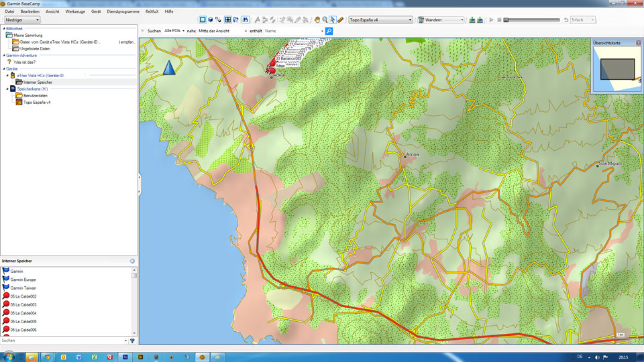Open Windows Start menu
The image size is (644, 362).
pyautogui.click(x=9, y=357)
